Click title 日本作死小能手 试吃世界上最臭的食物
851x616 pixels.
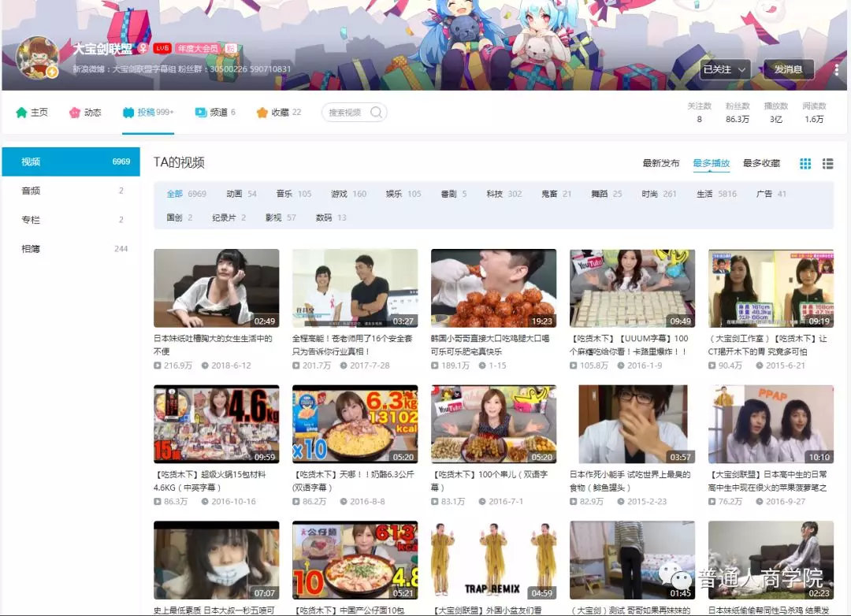(x=630, y=481)
